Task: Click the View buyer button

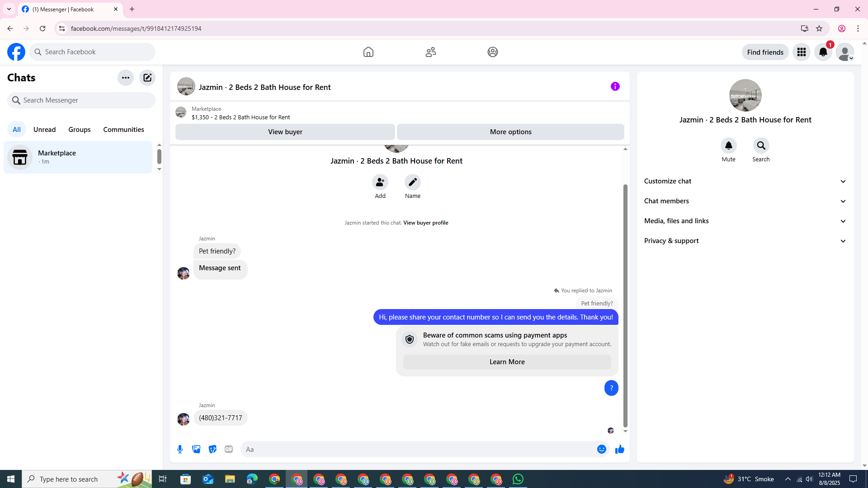Action: pos(285,132)
